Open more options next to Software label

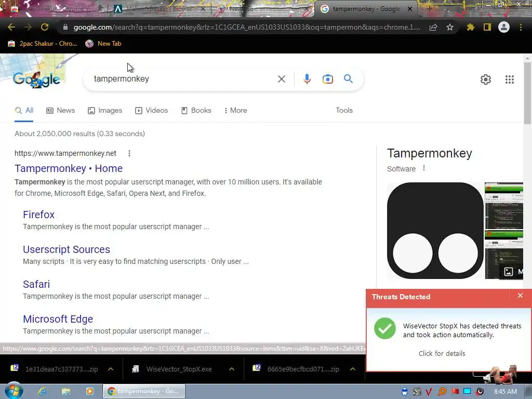(424, 168)
